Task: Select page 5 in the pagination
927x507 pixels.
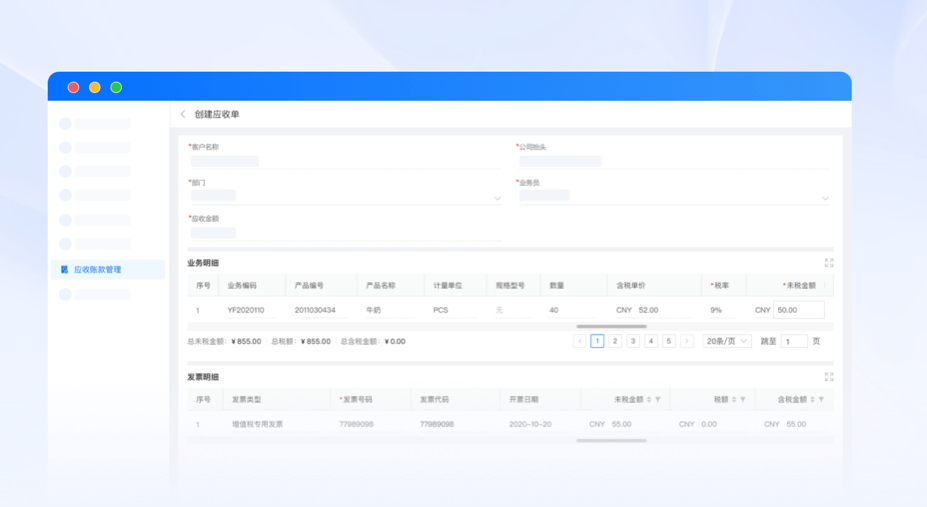Action: point(669,342)
